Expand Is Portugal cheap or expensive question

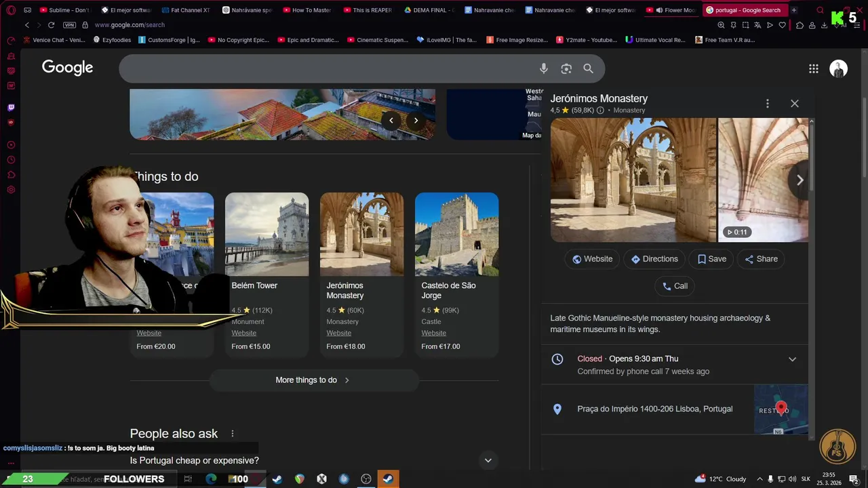point(488,461)
